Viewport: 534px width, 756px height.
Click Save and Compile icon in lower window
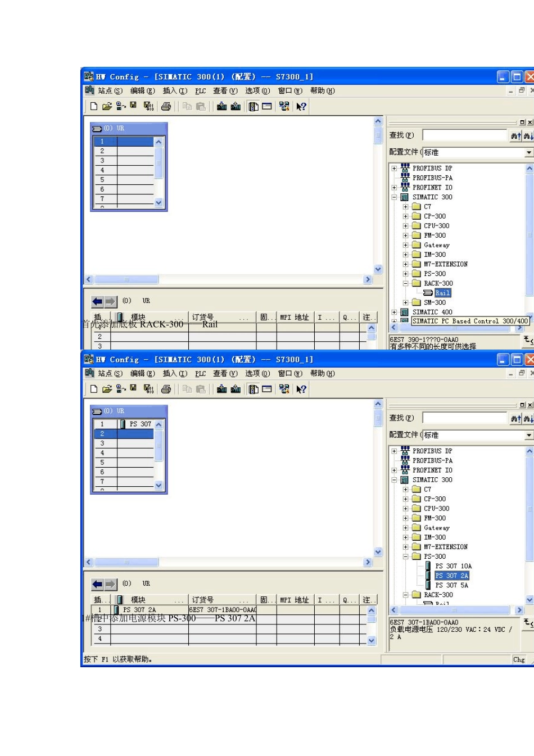[x=148, y=389]
